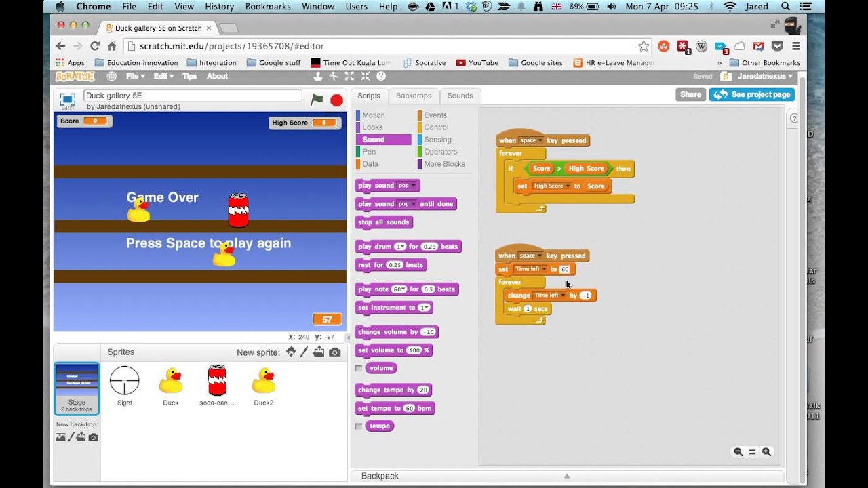Switch to the Scripts tab
Image resolution: width=868 pixels, height=488 pixels.
(x=369, y=96)
